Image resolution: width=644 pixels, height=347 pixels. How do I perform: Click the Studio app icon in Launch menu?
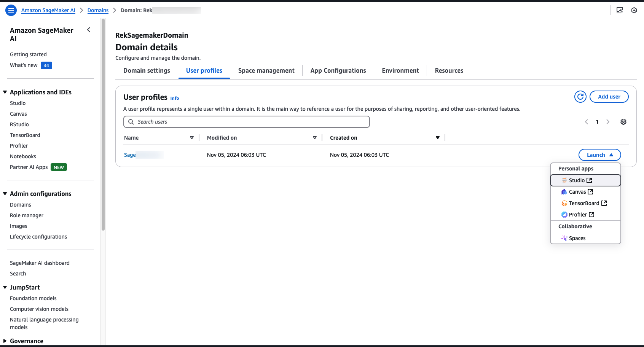click(564, 180)
